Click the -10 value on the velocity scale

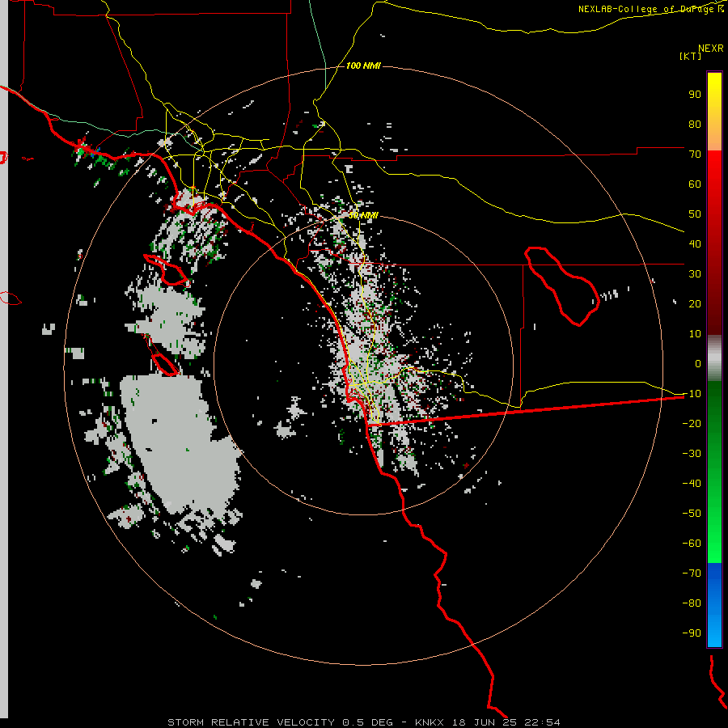coord(692,394)
